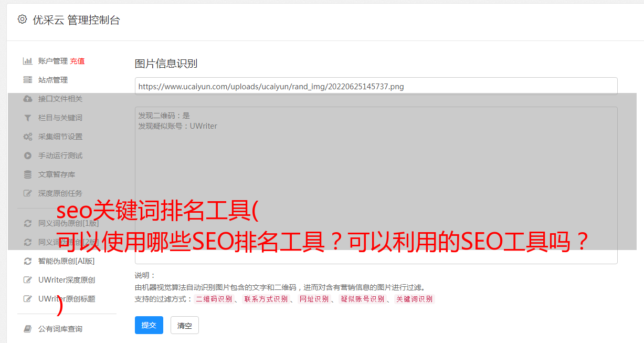Screen dimensions: 644x343
Task: Click the red 充值 link
Action: click(x=77, y=61)
